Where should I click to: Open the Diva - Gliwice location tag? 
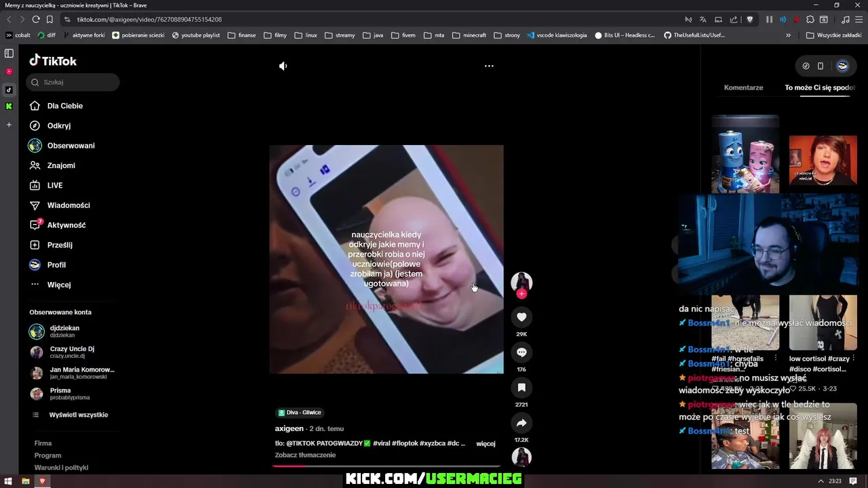[299, 412]
